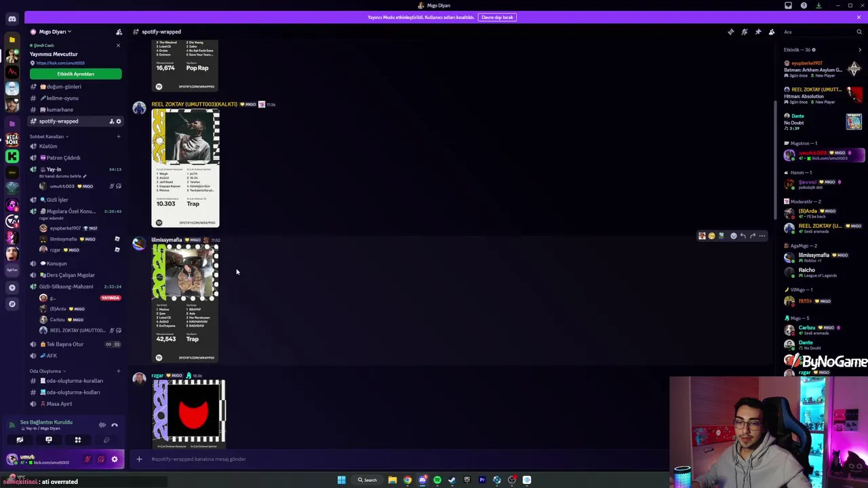Create channel in Oda Oluşturma plus
This screenshot has width=868, height=488.
pos(118,371)
